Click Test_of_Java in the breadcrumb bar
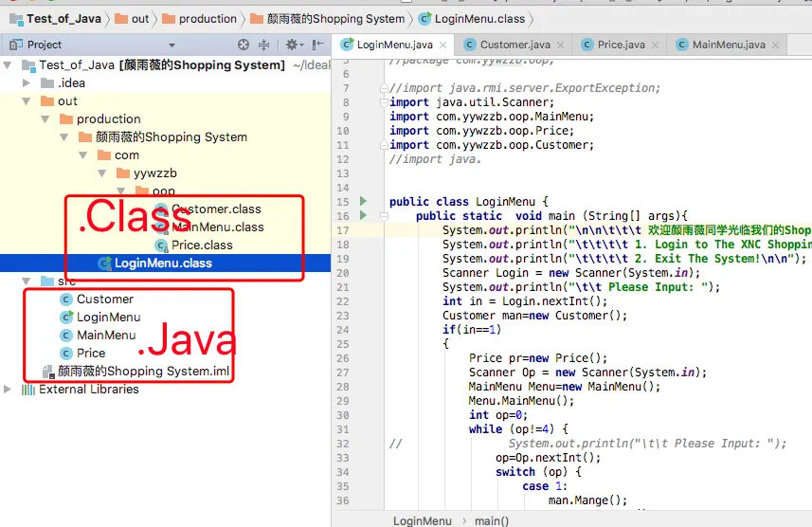This screenshot has width=812, height=527. (63, 19)
